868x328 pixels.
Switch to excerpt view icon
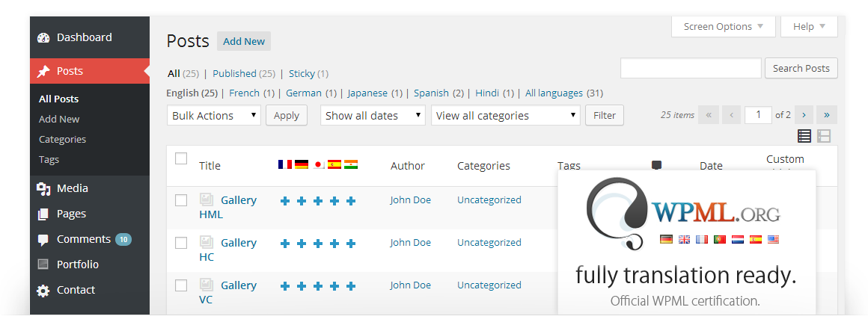pyautogui.click(x=824, y=136)
